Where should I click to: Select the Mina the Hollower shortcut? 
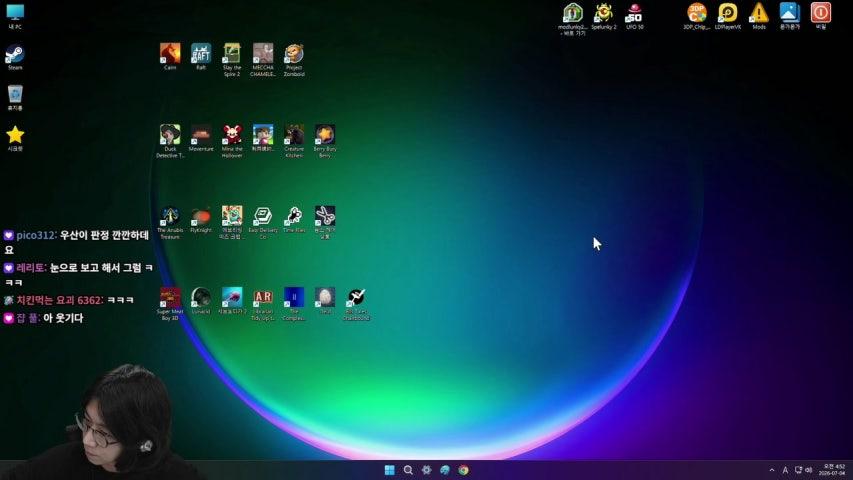pos(232,140)
